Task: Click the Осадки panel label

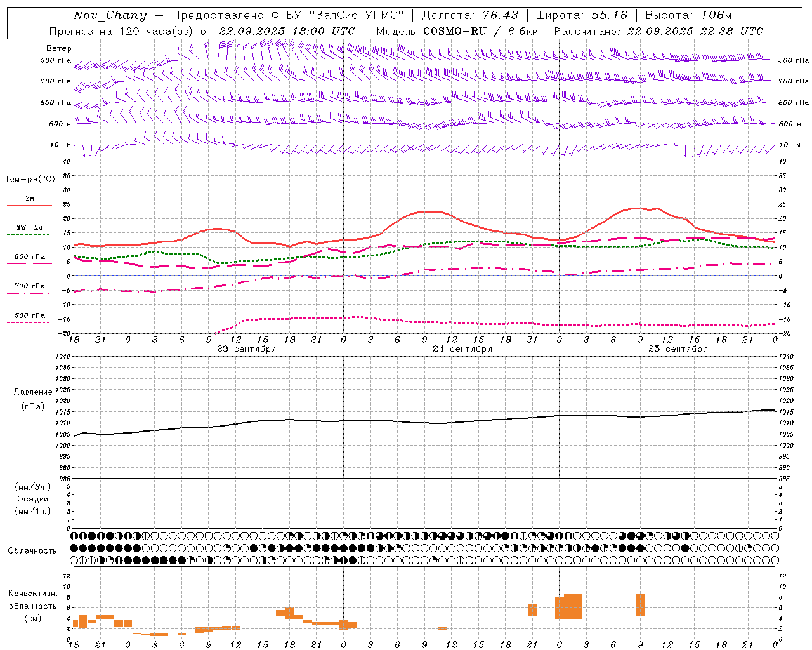Action: tap(33, 499)
